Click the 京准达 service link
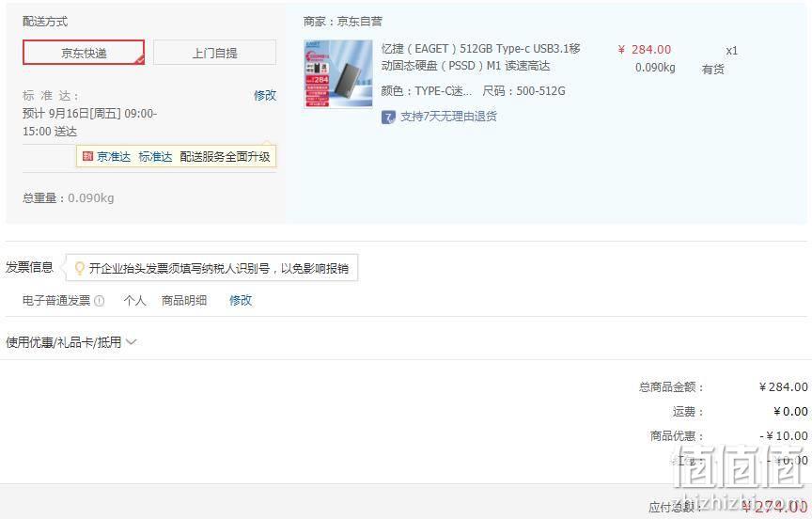 pyautogui.click(x=114, y=156)
